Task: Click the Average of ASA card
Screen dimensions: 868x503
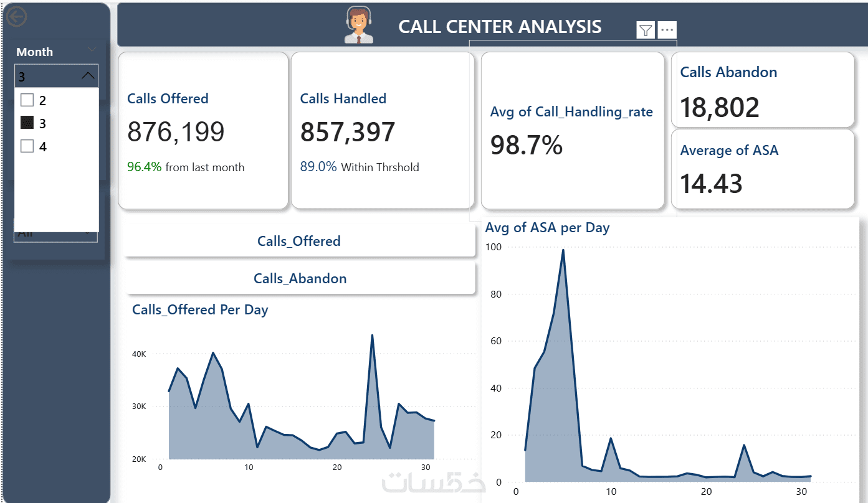Action: point(761,169)
